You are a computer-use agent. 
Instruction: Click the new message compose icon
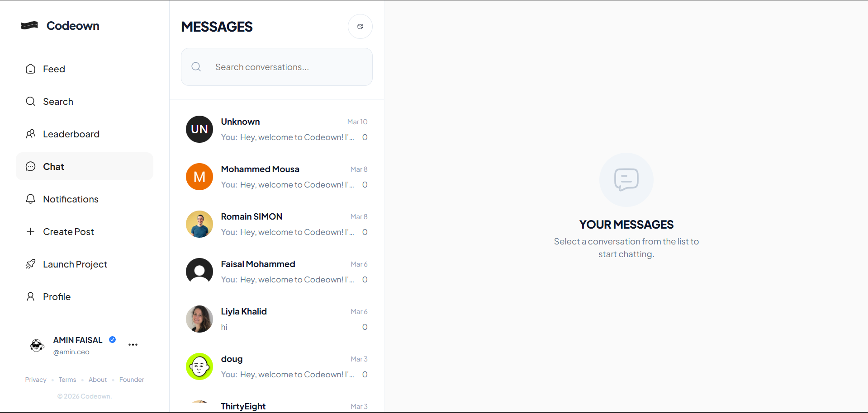click(x=360, y=27)
